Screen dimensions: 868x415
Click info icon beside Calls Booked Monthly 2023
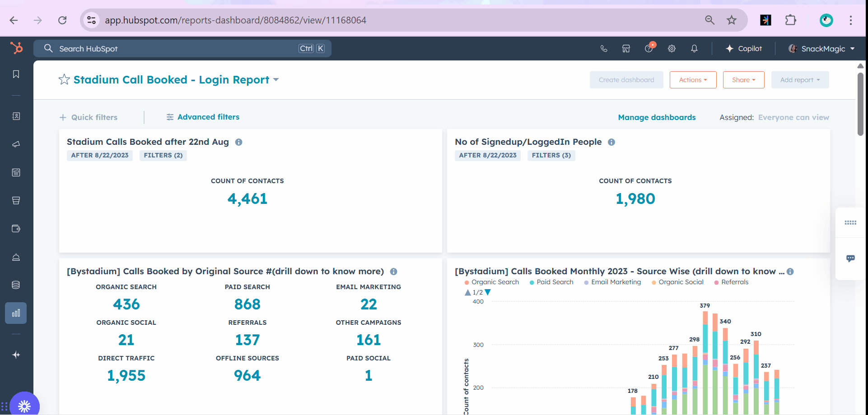coord(790,272)
